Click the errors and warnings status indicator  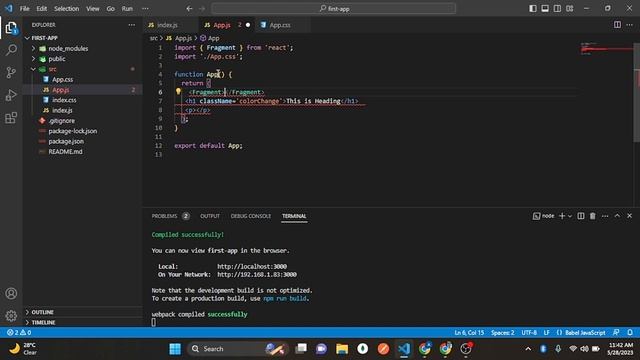pos(19,333)
